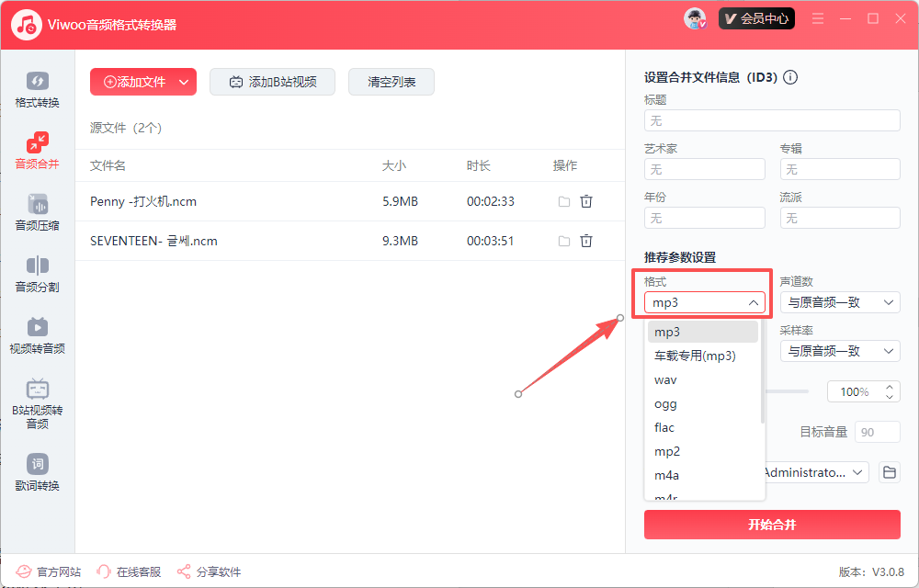Browse output folder with folder icon
The image size is (919, 588).
click(x=889, y=472)
